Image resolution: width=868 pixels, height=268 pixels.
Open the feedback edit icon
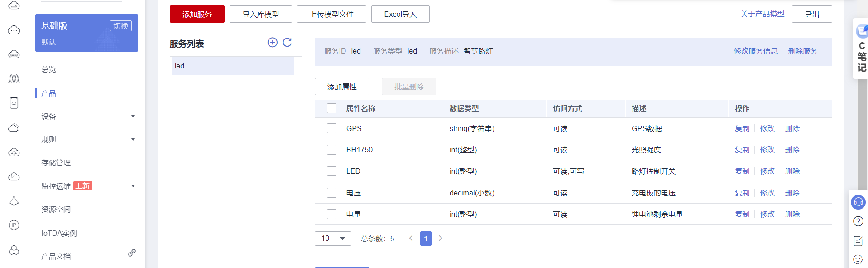coord(858,241)
